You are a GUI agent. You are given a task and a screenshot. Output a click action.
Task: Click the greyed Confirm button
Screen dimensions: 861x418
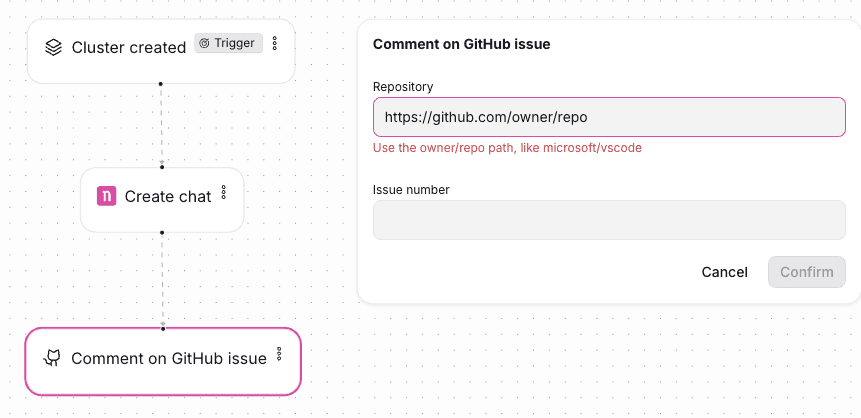coord(807,272)
